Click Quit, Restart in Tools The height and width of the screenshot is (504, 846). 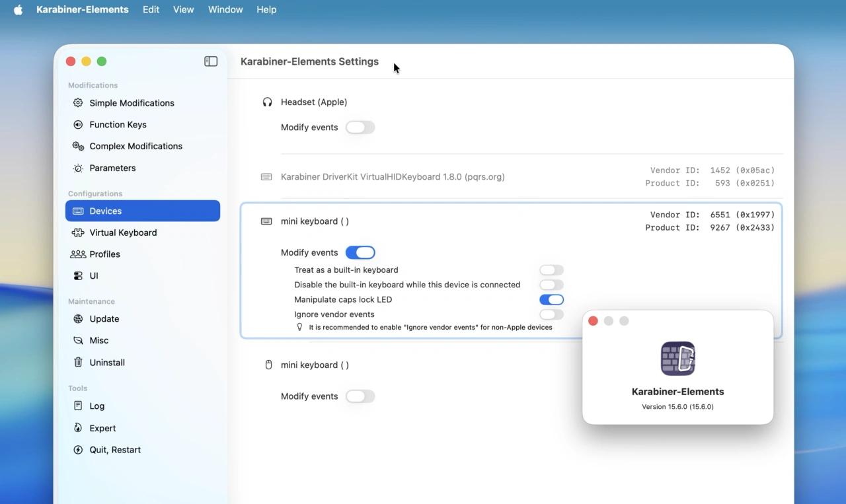(x=114, y=450)
